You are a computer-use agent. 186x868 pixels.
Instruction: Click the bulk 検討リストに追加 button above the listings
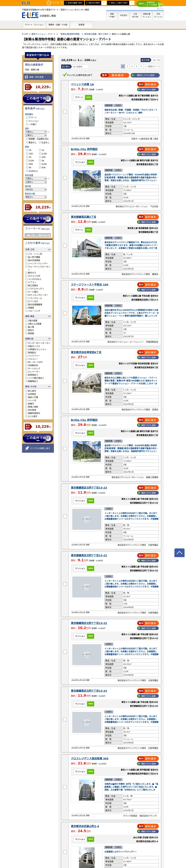(145, 75)
